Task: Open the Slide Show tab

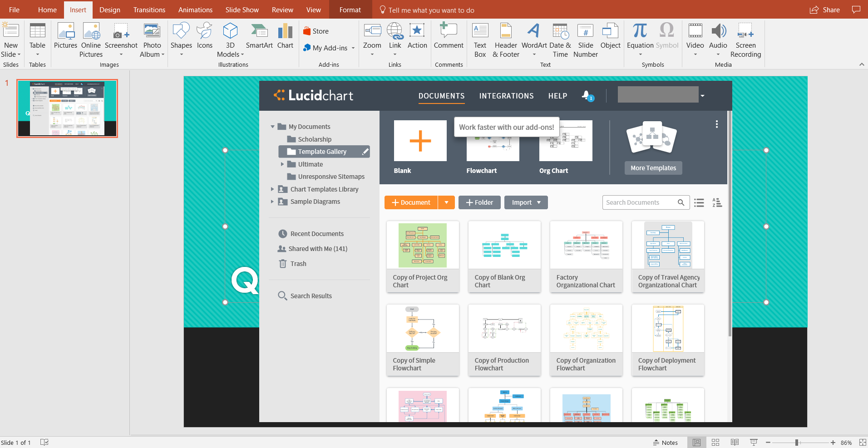Action: coord(242,10)
